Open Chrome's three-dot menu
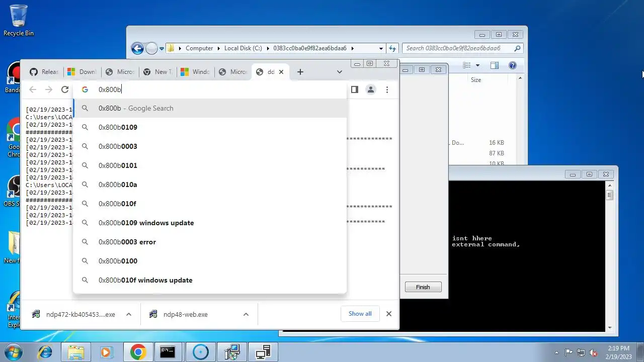The image size is (644, 362). (387, 89)
